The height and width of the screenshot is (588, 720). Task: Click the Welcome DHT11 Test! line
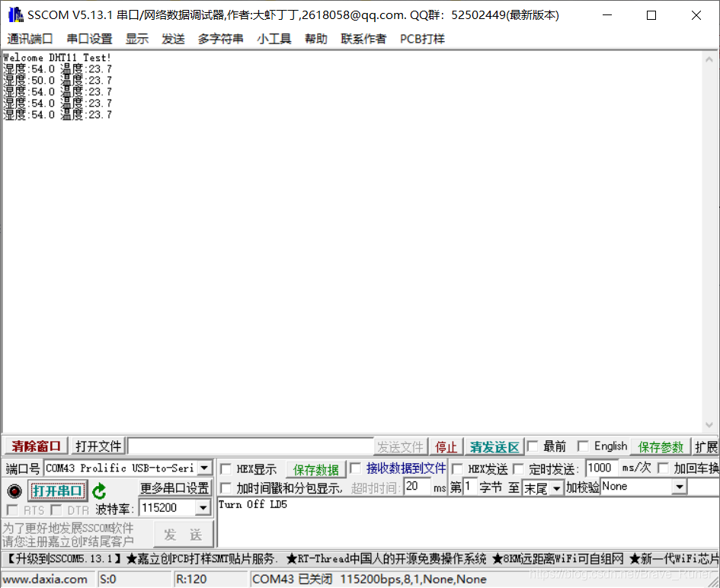(x=57, y=58)
